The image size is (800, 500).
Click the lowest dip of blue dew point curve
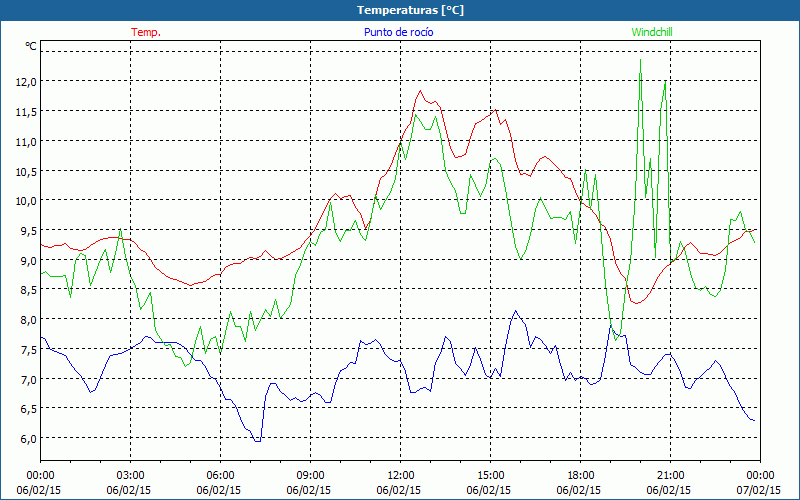[258, 441]
